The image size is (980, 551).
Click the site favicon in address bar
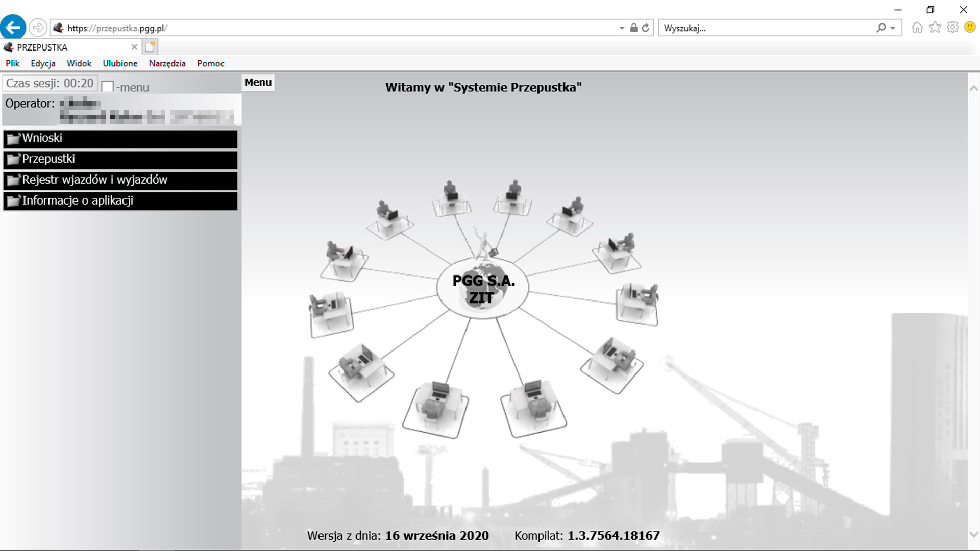click(58, 28)
